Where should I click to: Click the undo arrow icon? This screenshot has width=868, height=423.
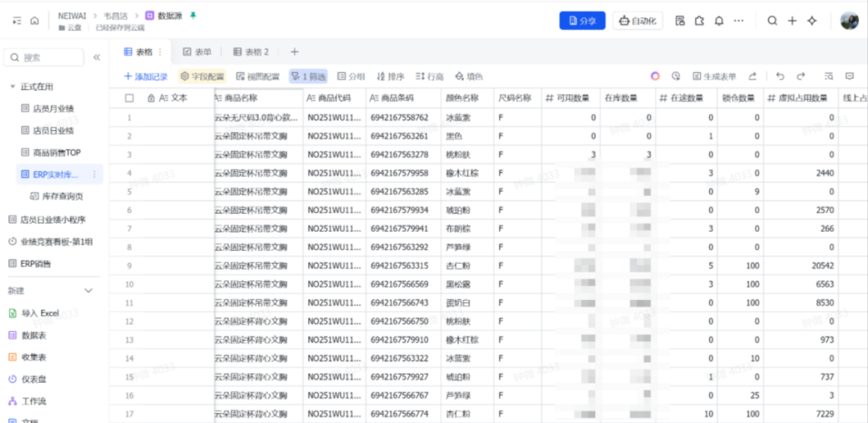[x=780, y=76]
